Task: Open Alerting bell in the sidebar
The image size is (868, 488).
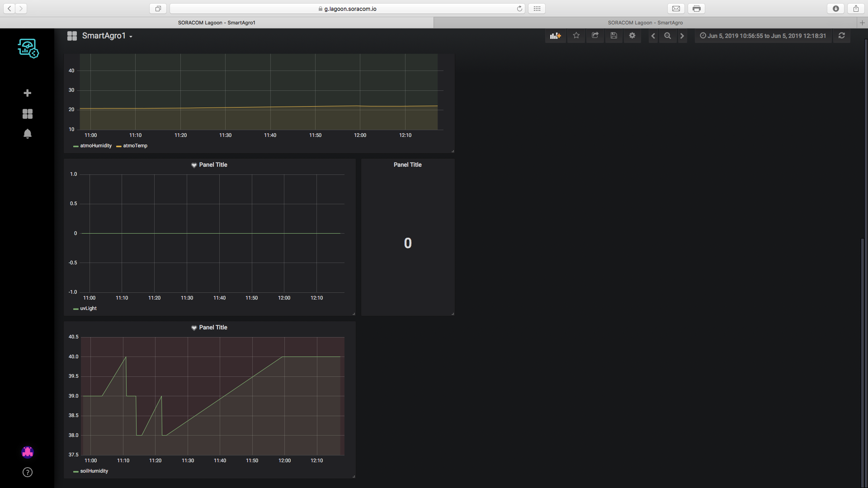Action: [28, 134]
